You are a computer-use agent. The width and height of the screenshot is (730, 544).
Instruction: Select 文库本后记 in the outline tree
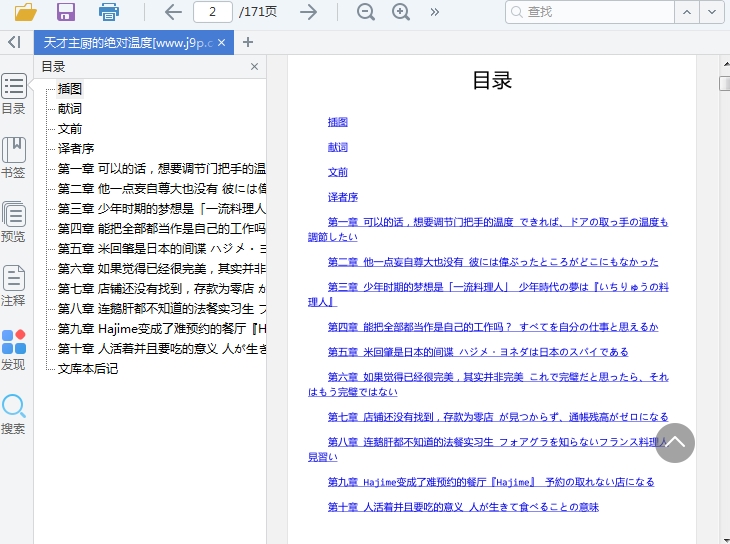click(88, 368)
